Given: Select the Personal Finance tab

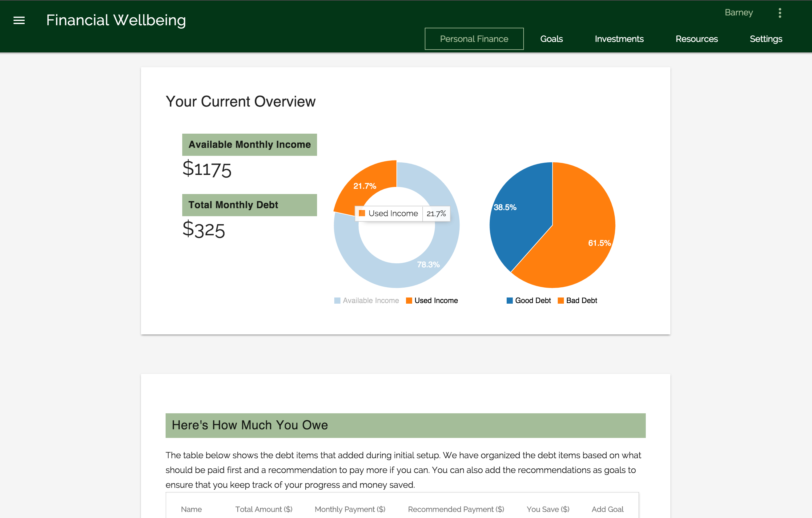Looking at the screenshot, I should coord(474,39).
